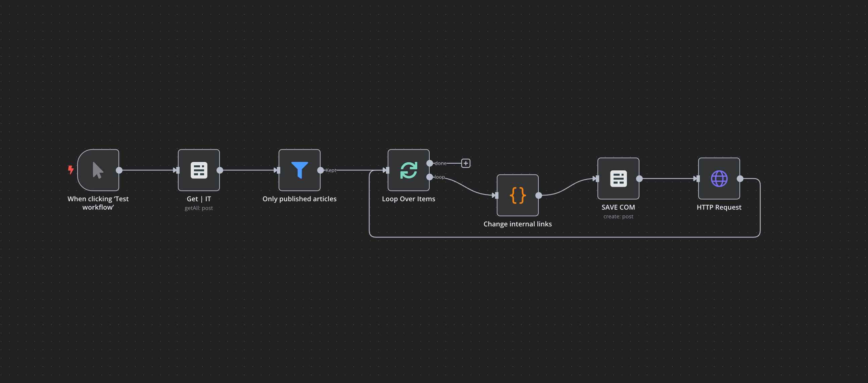The height and width of the screenshot is (383, 868).
Task: Click the manual trigger cursor node icon
Action: tap(98, 170)
